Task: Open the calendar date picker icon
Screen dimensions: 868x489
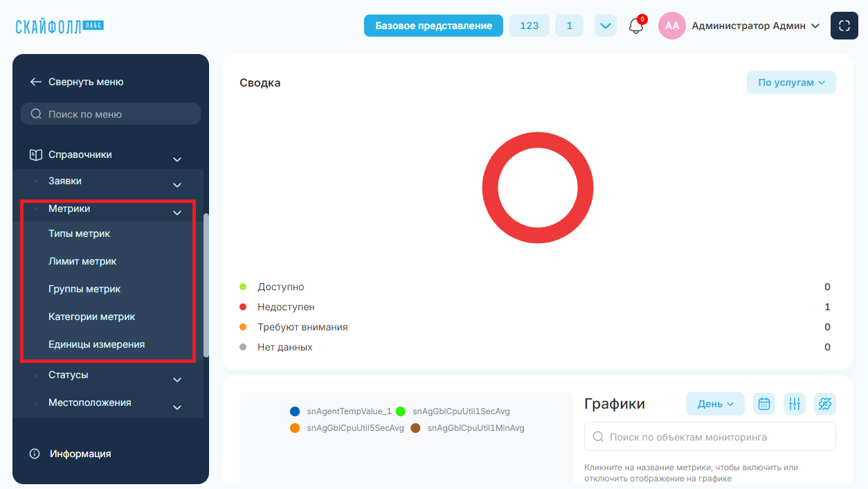Action: coord(764,404)
